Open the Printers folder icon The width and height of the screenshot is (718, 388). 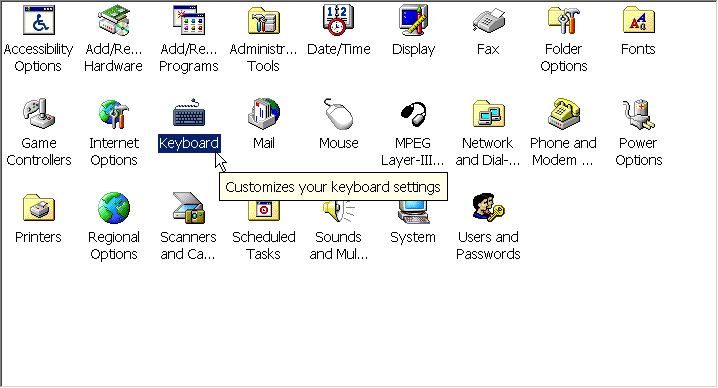point(38,208)
